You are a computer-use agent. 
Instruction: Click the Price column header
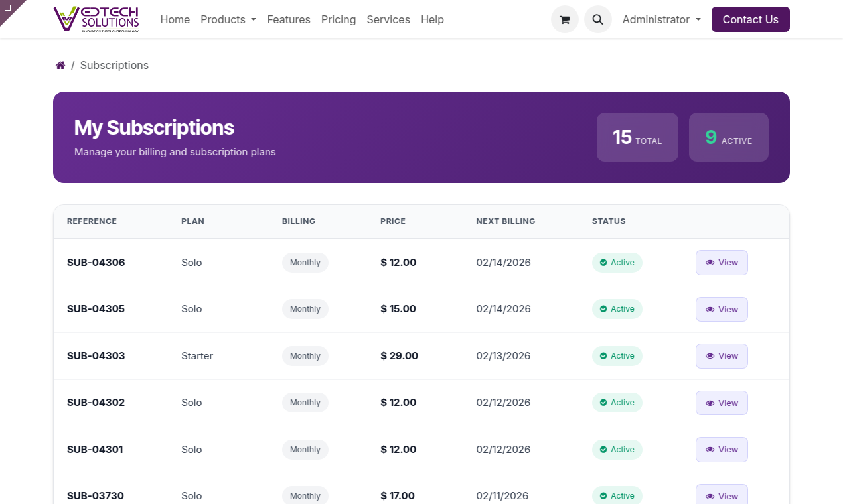pos(393,221)
